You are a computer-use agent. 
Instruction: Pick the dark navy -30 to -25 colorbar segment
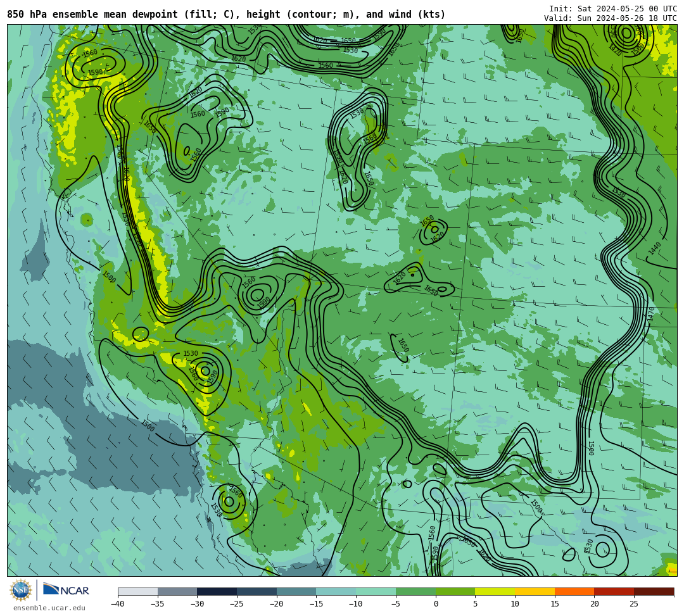[x=217, y=591]
